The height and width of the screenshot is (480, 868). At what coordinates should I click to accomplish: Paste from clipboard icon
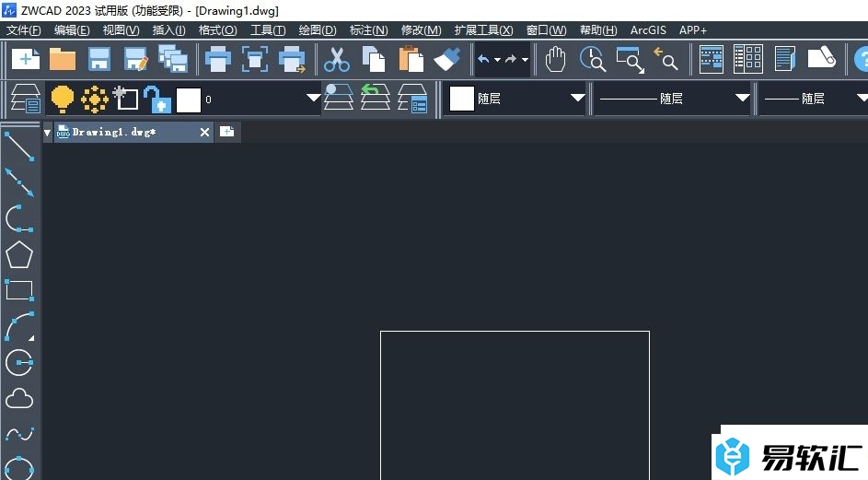411,59
